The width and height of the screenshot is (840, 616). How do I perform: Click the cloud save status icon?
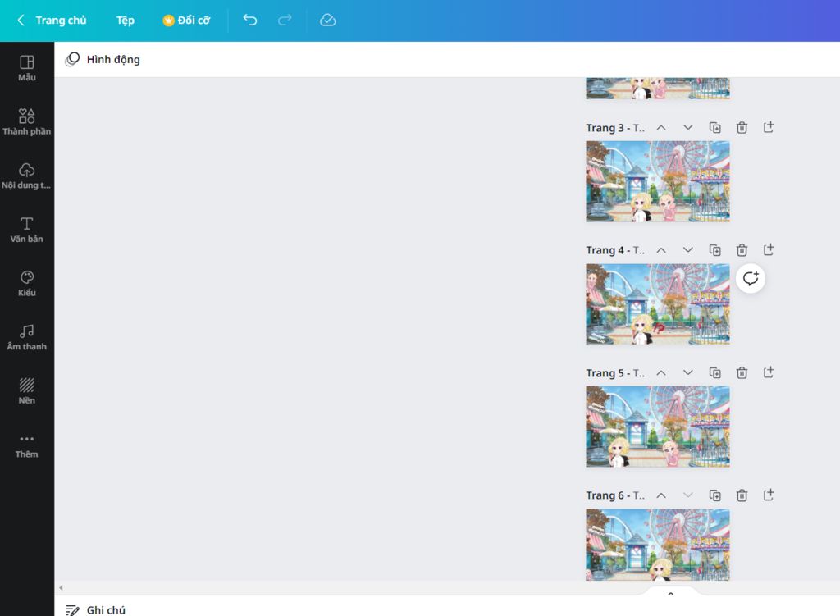click(x=327, y=21)
